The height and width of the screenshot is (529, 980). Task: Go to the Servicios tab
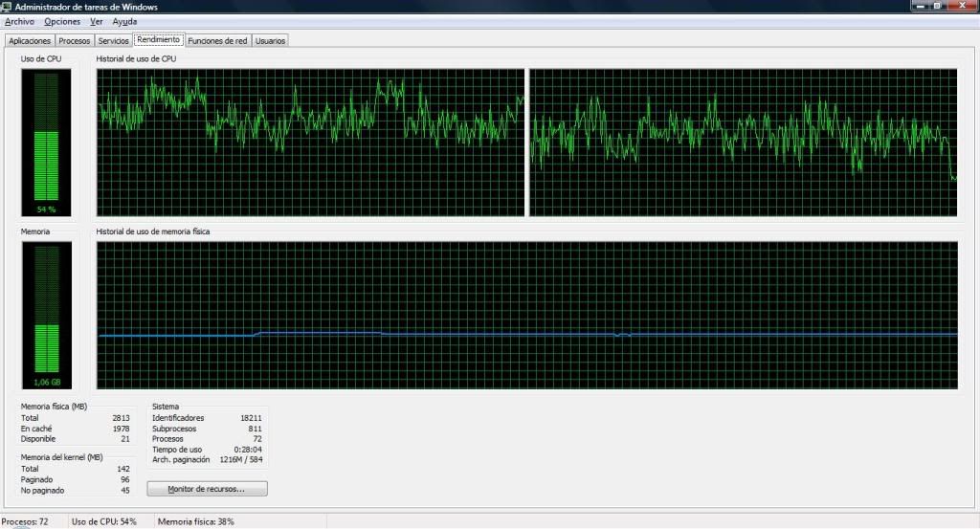pos(113,41)
